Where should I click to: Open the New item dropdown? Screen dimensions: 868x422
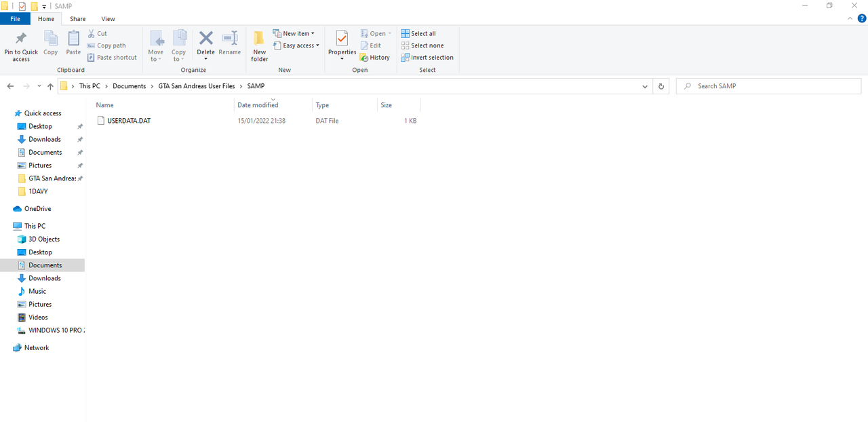294,33
